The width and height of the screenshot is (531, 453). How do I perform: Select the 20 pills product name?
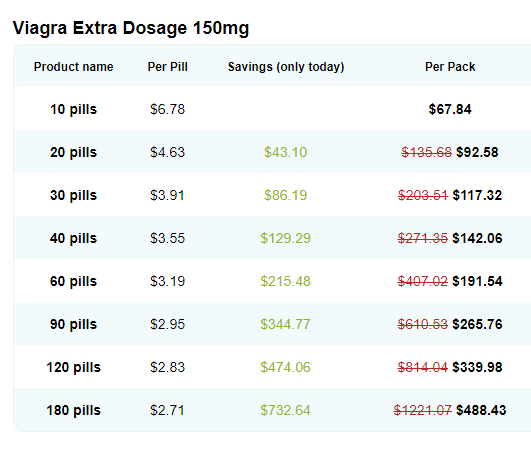[73, 152]
